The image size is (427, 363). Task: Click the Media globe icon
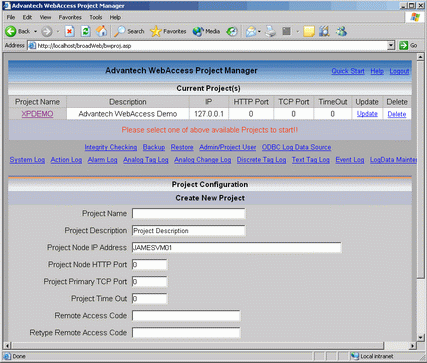(x=198, y=31)
